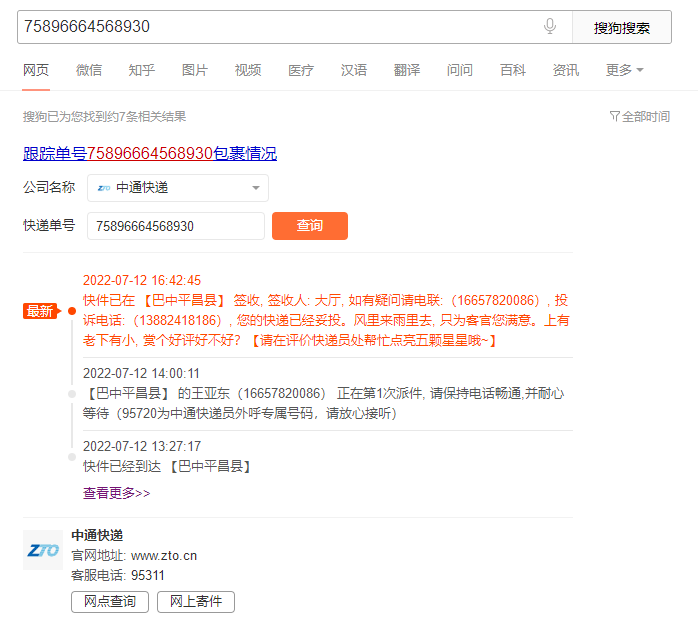698x624 pixels.
Task: Click the 最新 badge icon
Action: coord(41,311)
